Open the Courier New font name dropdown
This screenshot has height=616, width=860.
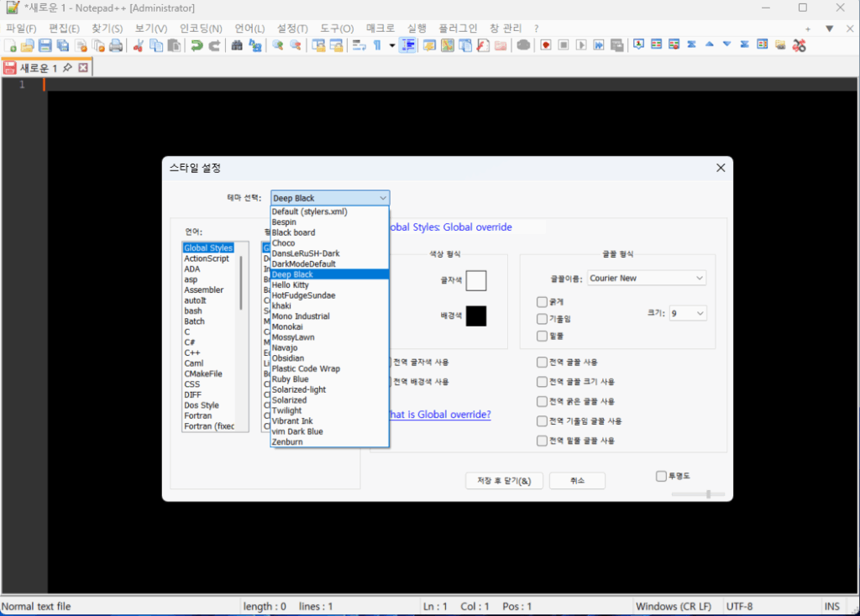click(647, 278)
